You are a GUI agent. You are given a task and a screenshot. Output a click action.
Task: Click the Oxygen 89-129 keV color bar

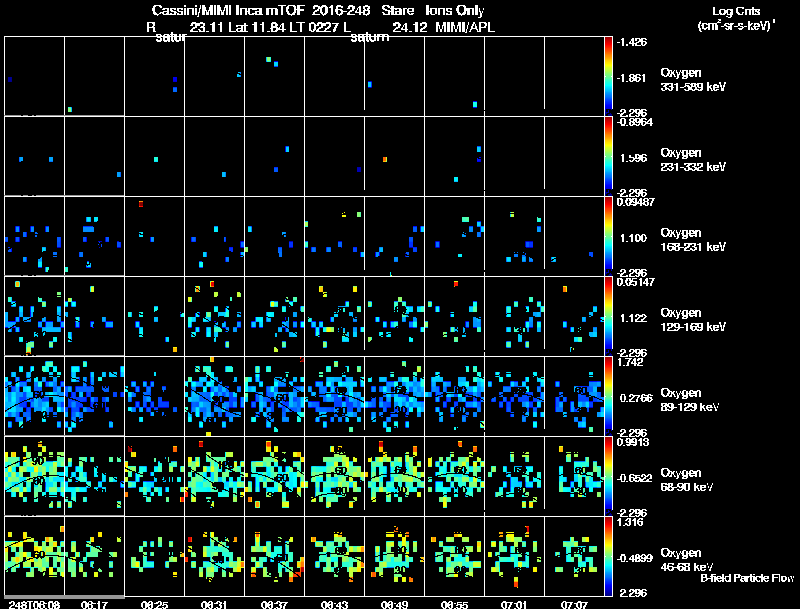(x=608, y=396)
